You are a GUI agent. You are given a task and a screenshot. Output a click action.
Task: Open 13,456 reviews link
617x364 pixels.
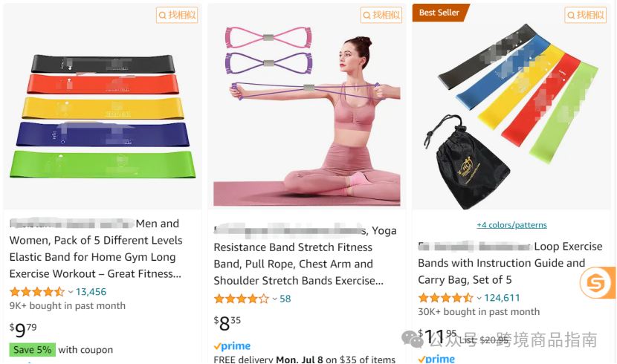(x=91, y=292)
